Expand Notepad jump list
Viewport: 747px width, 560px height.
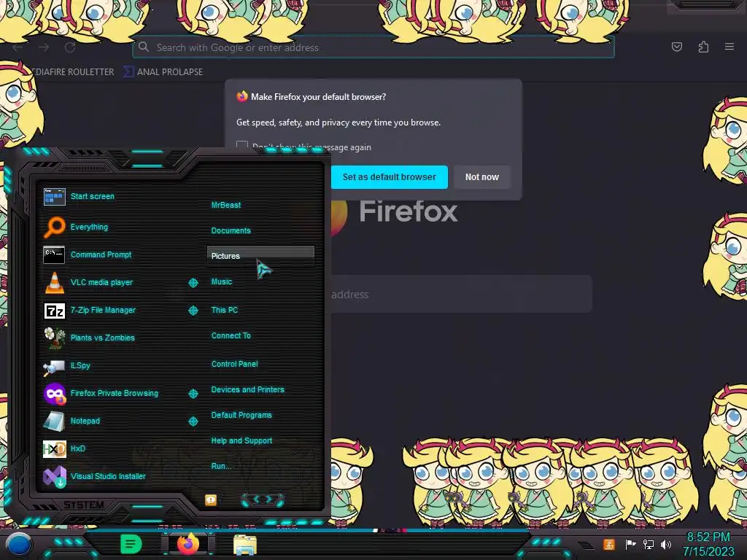pyautogui.click(x=193, y=421)
